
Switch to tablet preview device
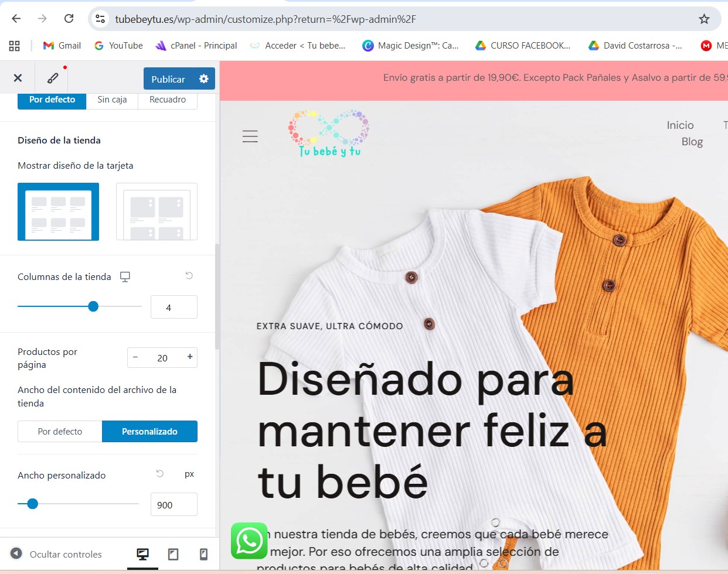point(173,554)
